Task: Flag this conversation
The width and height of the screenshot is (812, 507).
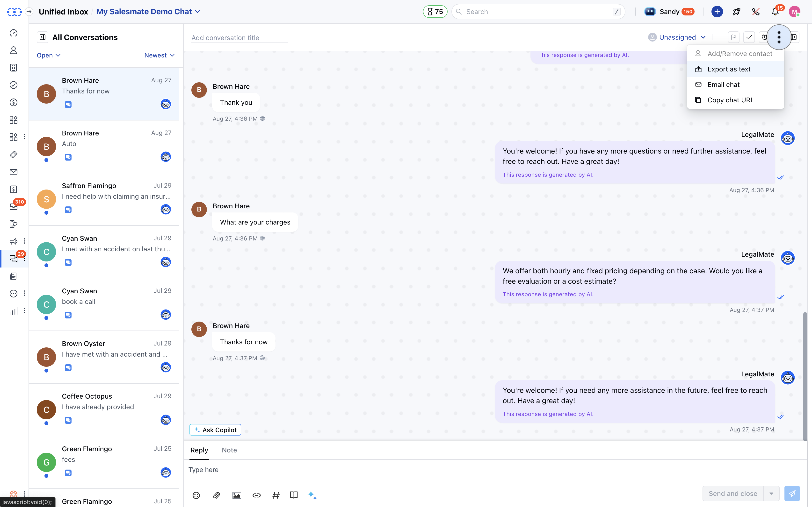Action: (733, 37)
